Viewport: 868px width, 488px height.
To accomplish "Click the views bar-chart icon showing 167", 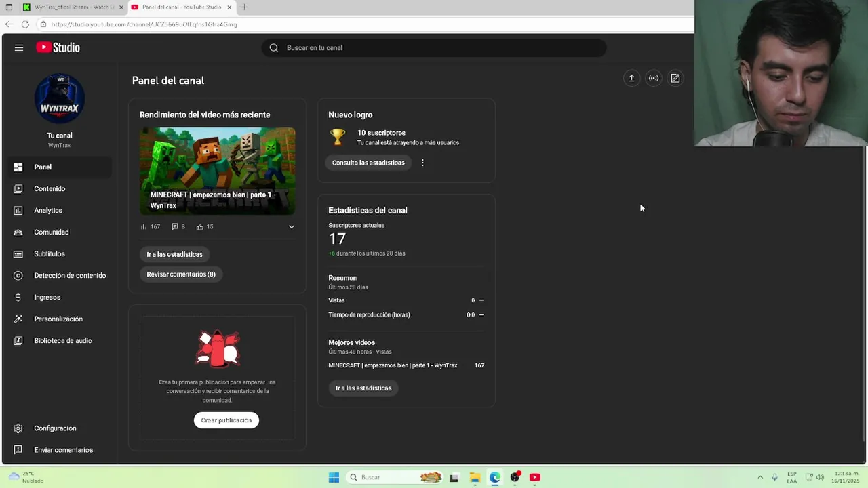I will tap(144, 227).
